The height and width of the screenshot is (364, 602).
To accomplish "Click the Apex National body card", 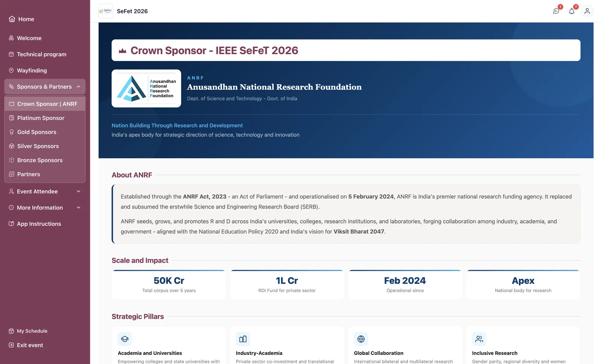I will pyautogui.click(x=523, y=285).
